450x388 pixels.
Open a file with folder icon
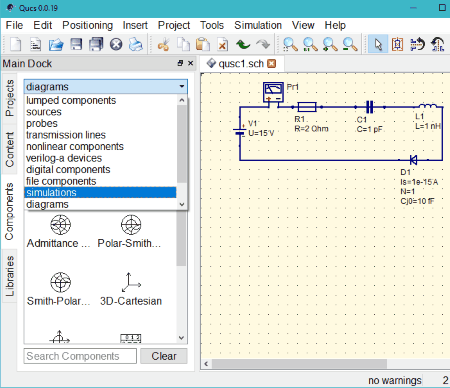pyautogui.click(x=56, y=44)
